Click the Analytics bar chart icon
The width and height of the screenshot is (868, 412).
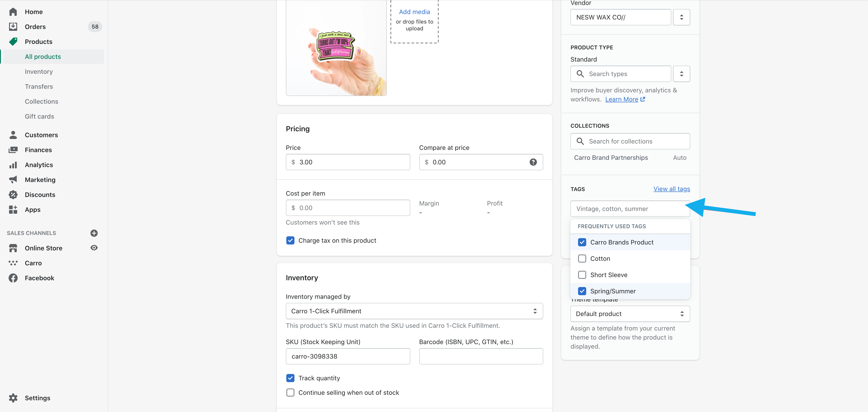(13, 165)
